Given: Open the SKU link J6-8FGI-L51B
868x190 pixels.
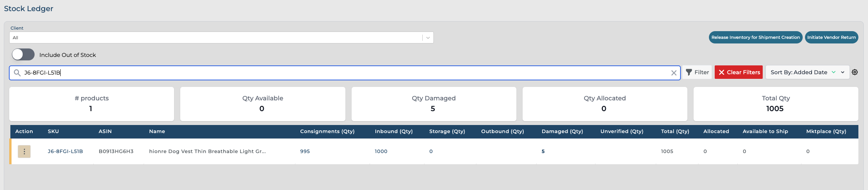Looking at the screenshot, I should pos(65,152).
